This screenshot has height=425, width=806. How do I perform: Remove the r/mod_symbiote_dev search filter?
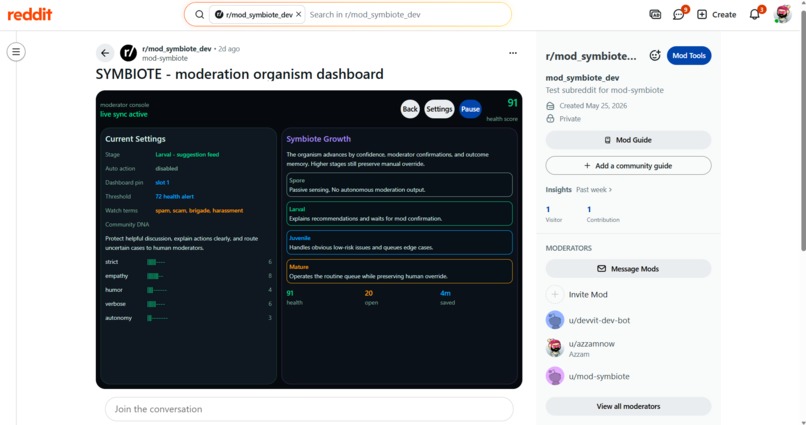coord(299,14)
